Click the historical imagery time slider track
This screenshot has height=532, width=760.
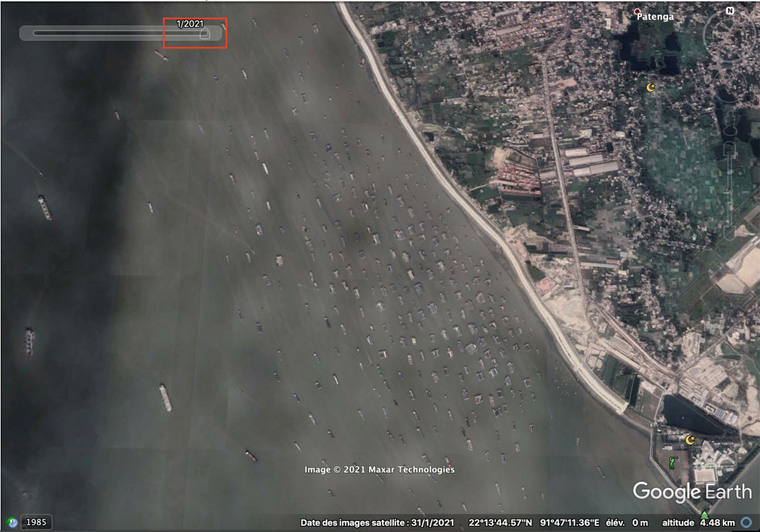[120, 33]
